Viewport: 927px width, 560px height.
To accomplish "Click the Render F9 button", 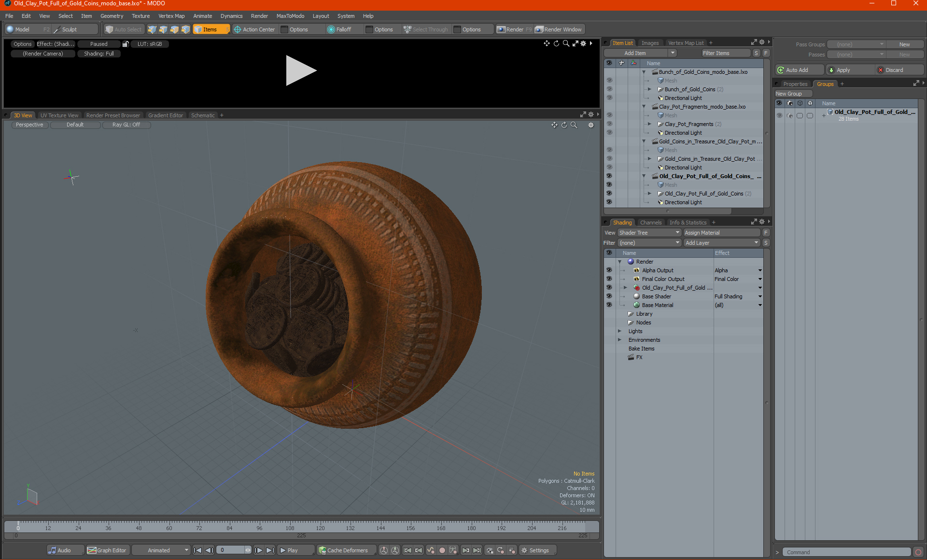I will click(x=514, y=29).
